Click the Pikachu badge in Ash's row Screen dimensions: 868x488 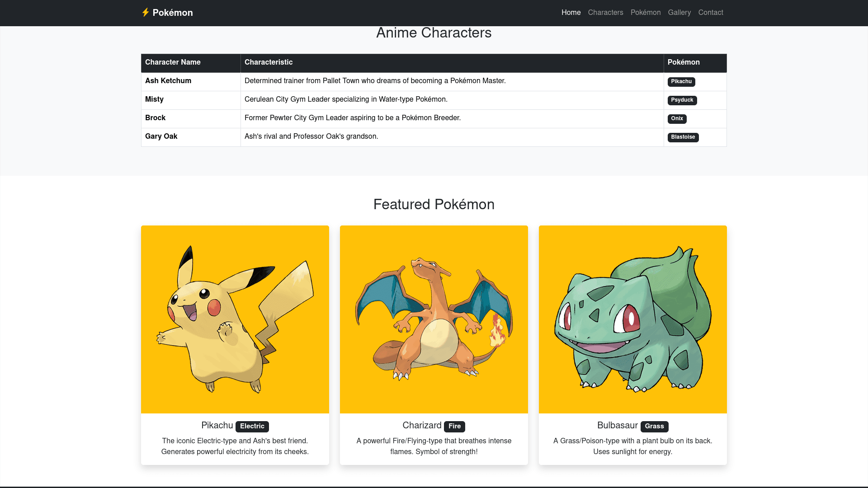tap(681, 82)
